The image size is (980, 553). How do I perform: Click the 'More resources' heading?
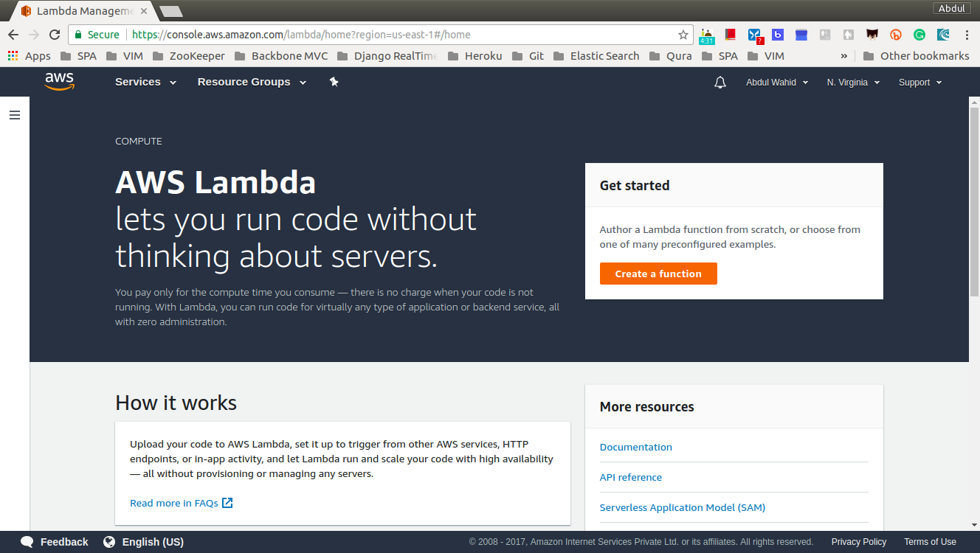tap(646, 406)
